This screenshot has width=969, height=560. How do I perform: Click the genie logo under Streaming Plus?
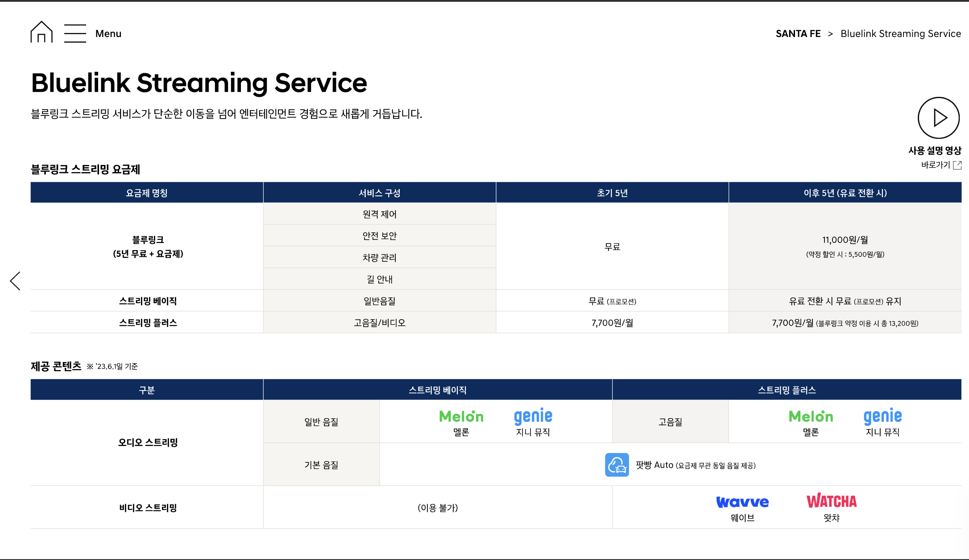click(882, 416)
